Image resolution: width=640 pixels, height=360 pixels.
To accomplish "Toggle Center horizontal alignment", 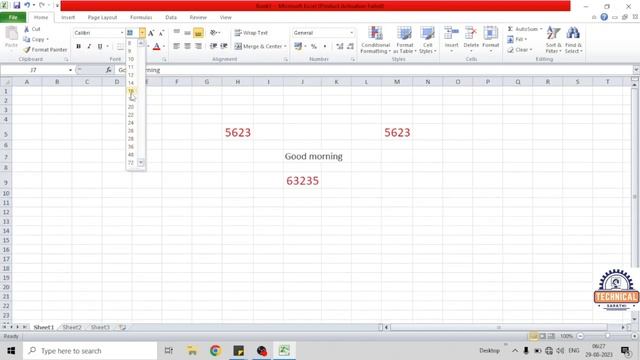I will pyautogui.click(x=187, y=46).
